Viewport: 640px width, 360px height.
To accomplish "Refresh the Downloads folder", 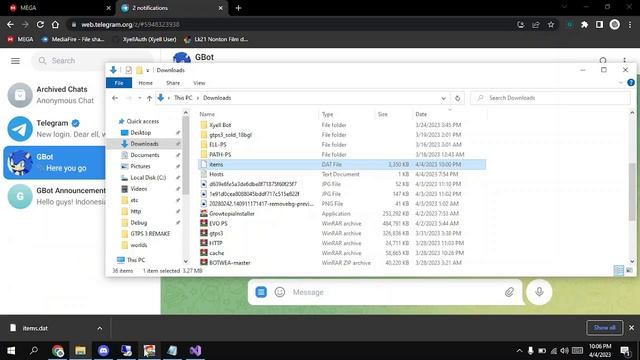I will click(458, 98).
